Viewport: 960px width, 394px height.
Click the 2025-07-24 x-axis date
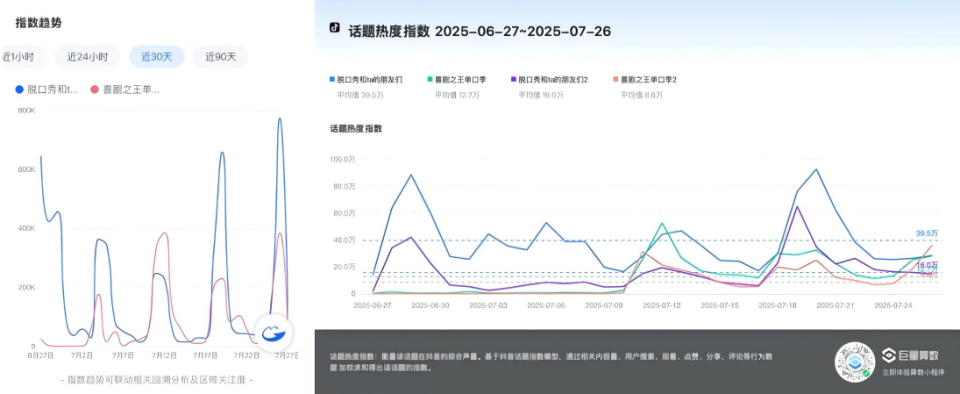(893, 304)
